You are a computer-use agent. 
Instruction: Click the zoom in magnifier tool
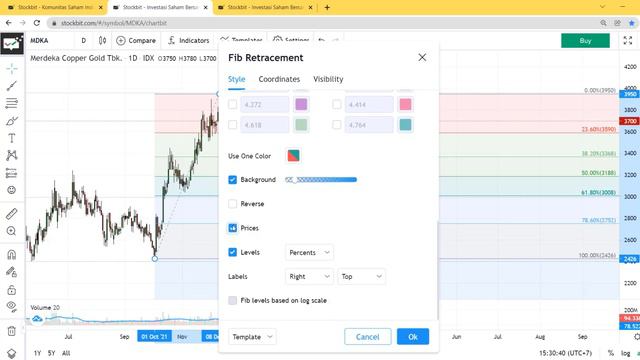[11, 231]
